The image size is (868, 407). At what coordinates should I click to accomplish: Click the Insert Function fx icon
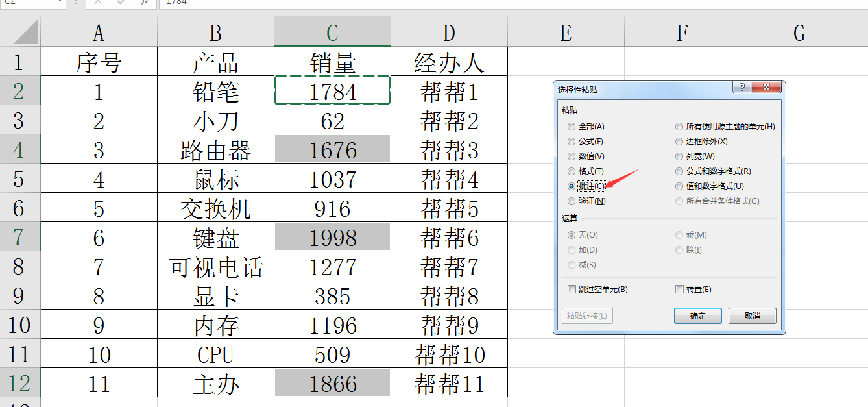pyautogui.click(x=144, y=3)
